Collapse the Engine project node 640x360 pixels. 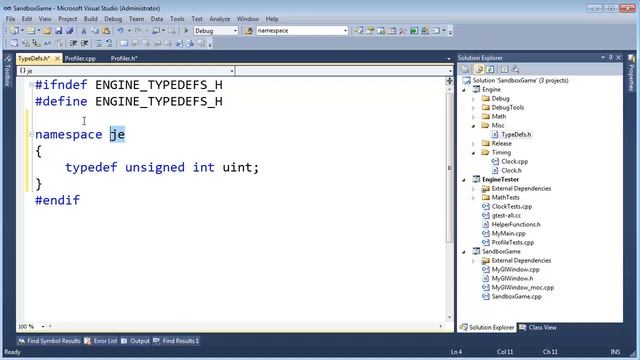(x=464, y=90)
